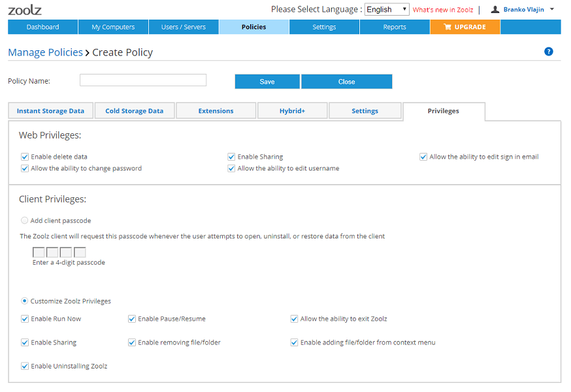The image size is (571, 392).
Task: Click the fourth passcode digit box
Action: [80, 252]
